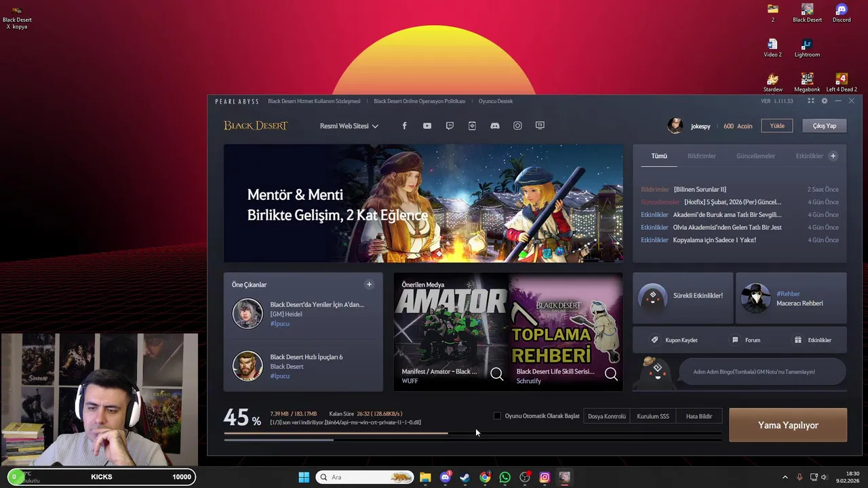Open Black Desert Online Operasyon Politikası link
This screenshot has height=488, width=868.
(419, 101)
